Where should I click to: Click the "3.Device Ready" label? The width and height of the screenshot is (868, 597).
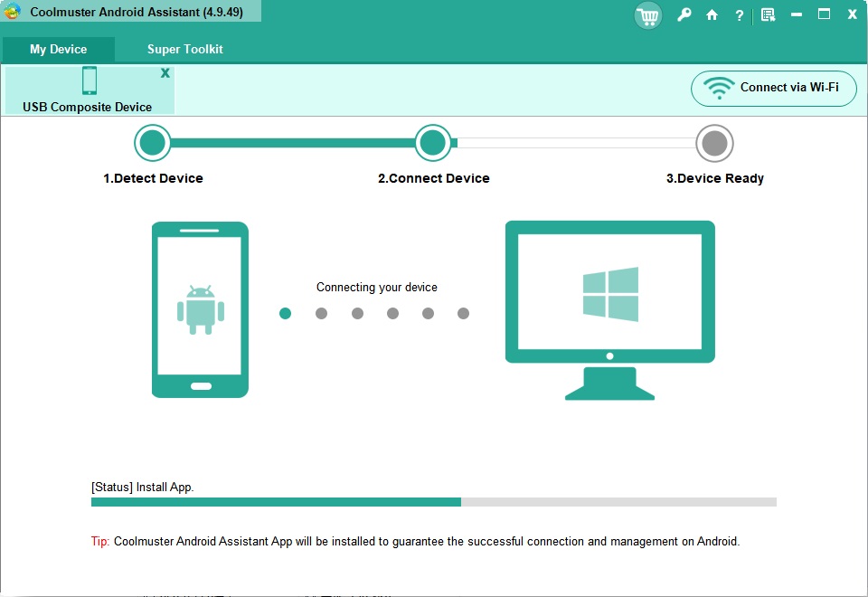click(x=714, y=178)
